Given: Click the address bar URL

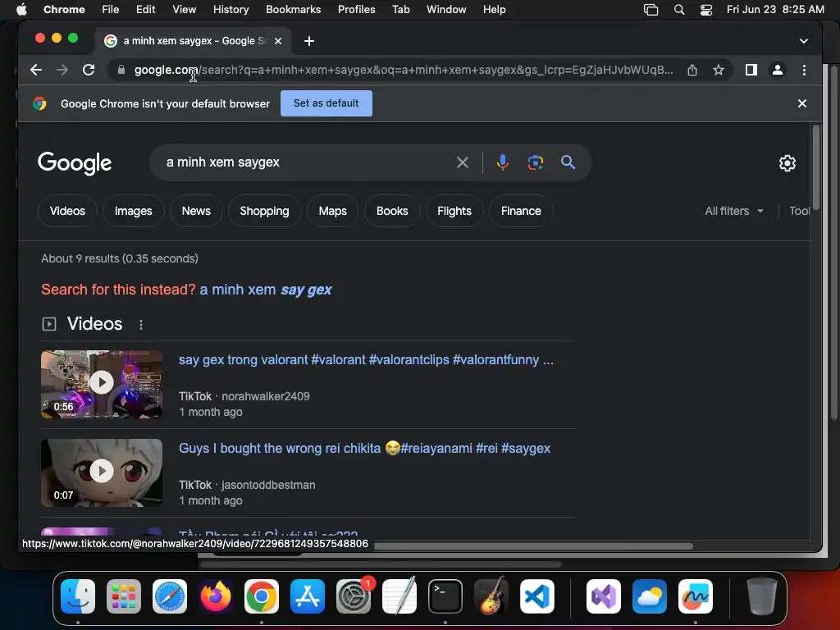Looking at the screenshot, I should tap(404, 70).
